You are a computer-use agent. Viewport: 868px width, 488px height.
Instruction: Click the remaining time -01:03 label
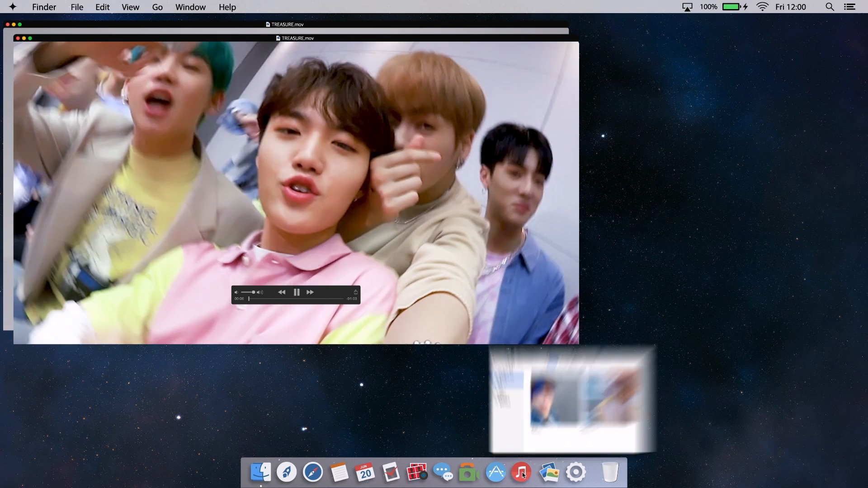tap(352, 299)
